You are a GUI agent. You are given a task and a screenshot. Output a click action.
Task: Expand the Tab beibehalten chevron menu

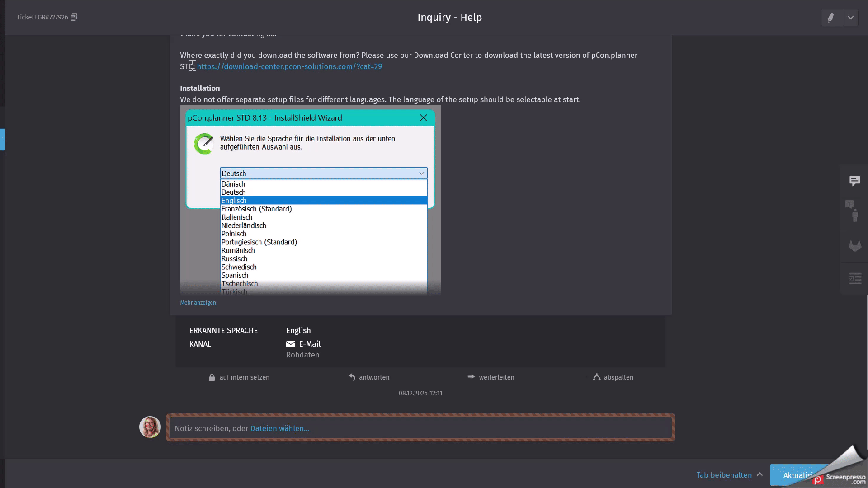(760, 474)
